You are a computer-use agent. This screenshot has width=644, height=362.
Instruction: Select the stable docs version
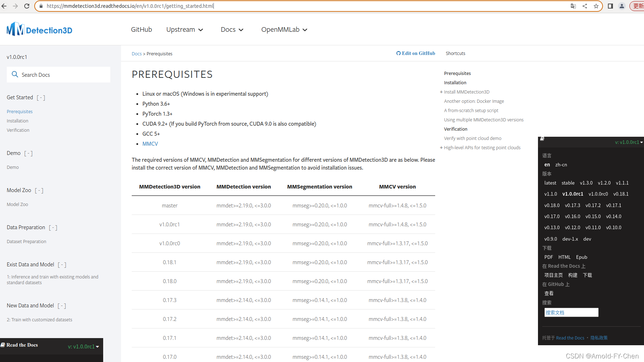[x=568, y=183]
